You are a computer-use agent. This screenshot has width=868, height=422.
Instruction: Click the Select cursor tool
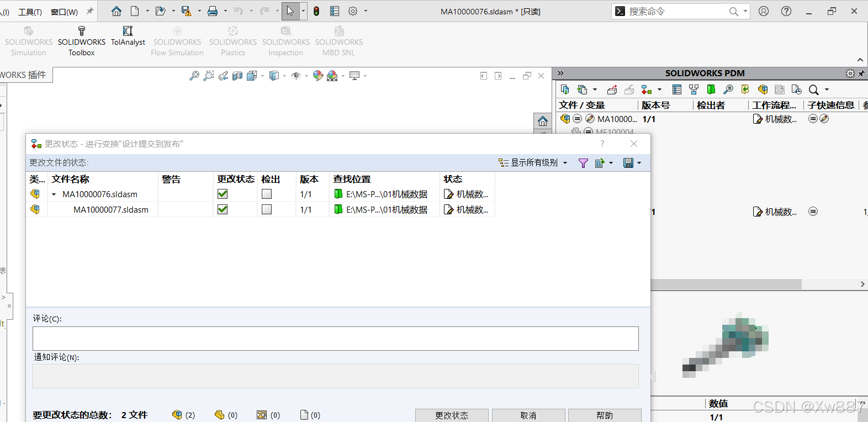(x=290, y=11)
